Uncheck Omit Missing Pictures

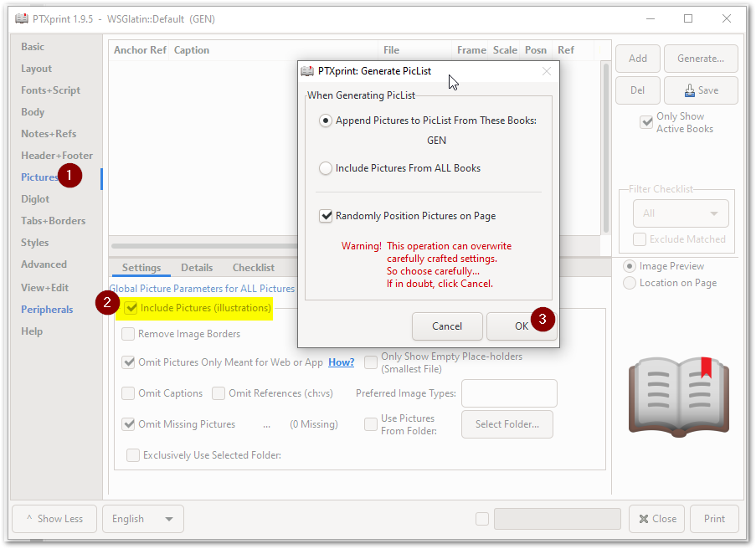(x=130, y=424)
